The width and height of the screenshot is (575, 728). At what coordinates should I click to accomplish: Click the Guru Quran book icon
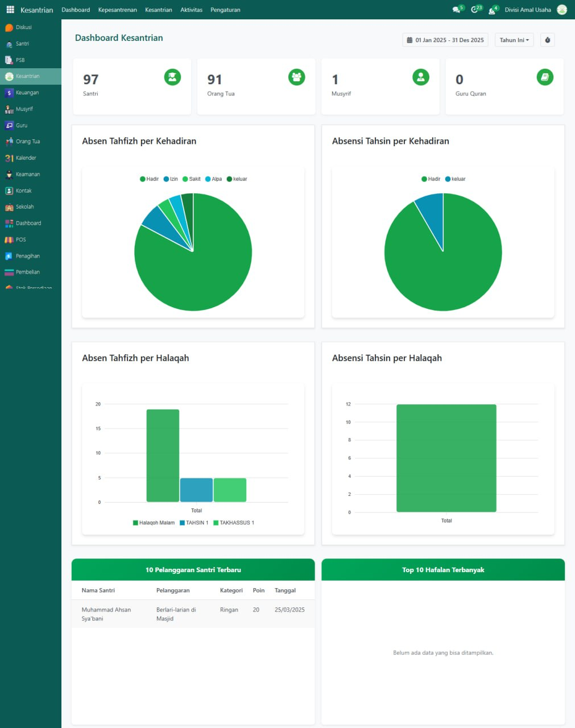click(x=544, y=77)
